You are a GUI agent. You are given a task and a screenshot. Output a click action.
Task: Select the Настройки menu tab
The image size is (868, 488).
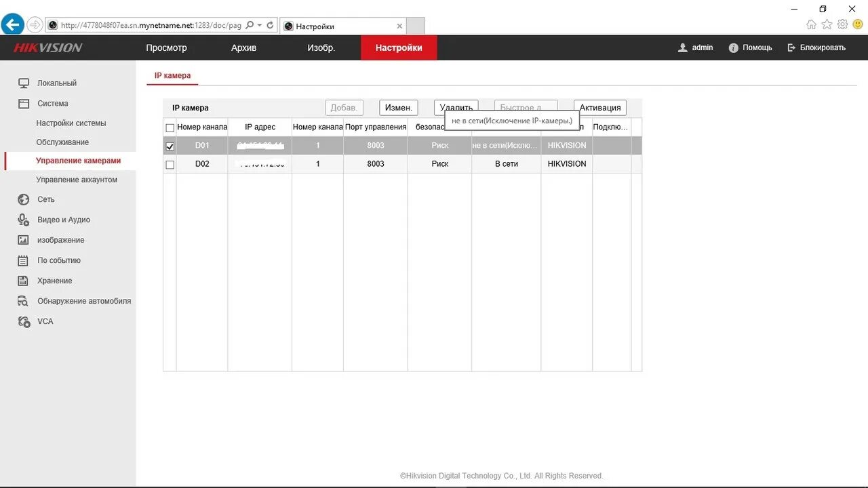[x=399, y=47]
